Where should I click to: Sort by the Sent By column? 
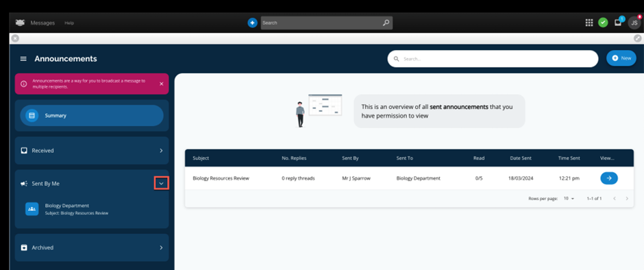(x=350, y=158)
